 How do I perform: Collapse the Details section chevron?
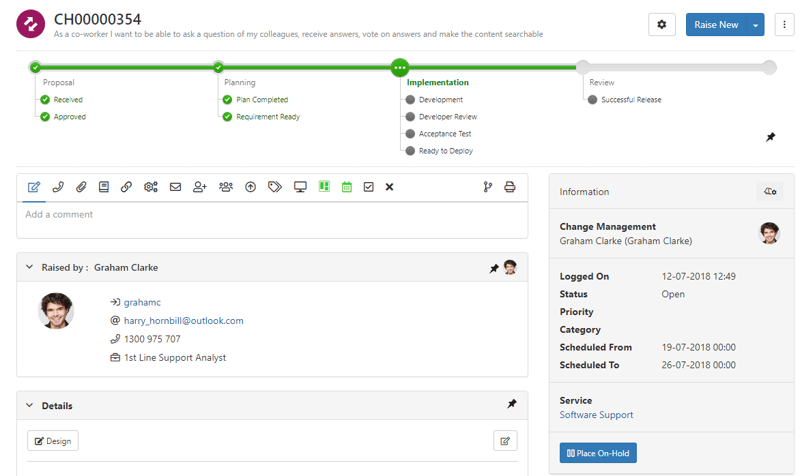click(30, 405)
